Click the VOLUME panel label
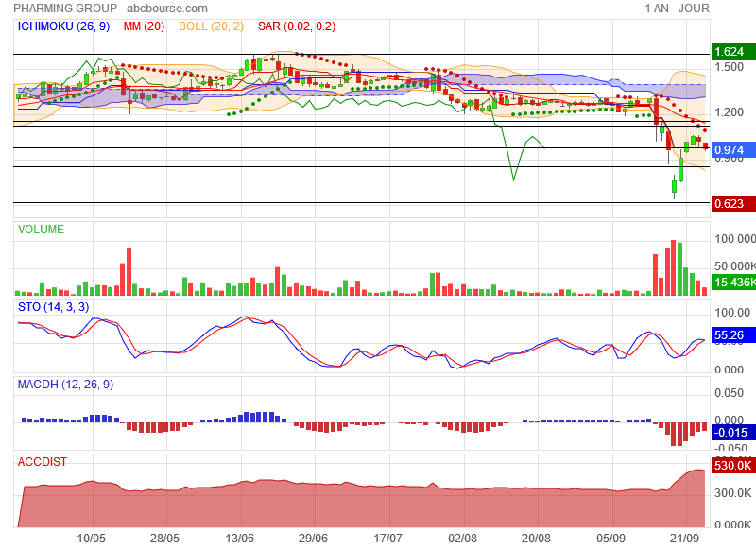756x548 pixels. point(41,230)
